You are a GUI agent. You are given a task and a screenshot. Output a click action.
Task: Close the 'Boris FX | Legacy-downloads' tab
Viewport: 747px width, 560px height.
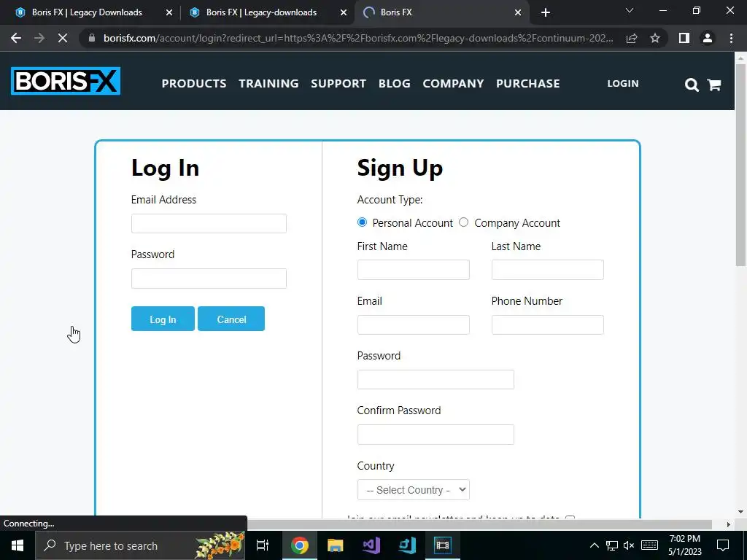[x=344, y=13]
